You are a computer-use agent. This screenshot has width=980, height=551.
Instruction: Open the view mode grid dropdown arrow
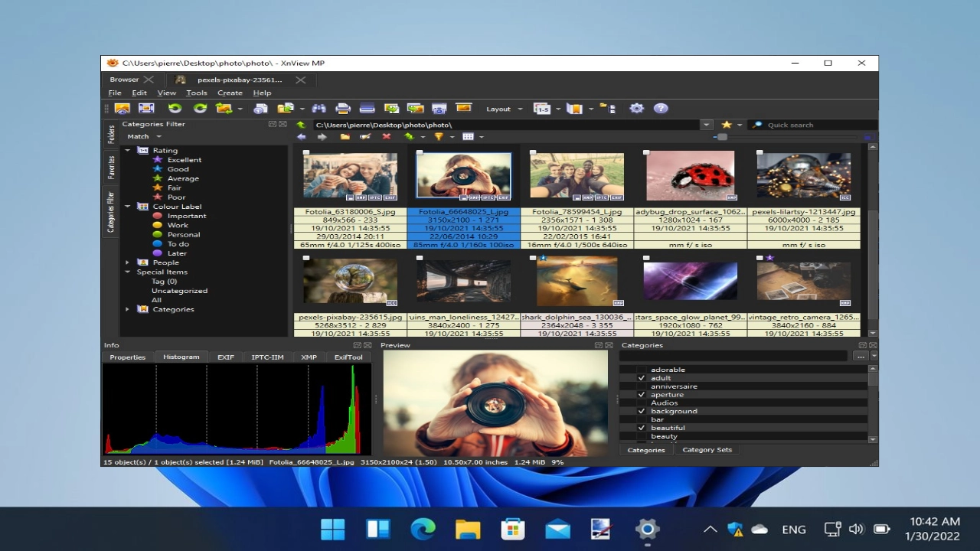481,137
